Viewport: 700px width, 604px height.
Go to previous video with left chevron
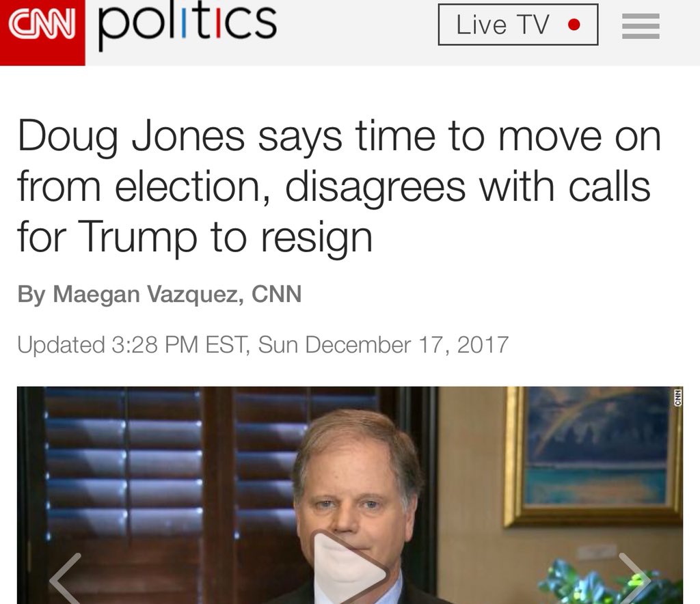66,579
